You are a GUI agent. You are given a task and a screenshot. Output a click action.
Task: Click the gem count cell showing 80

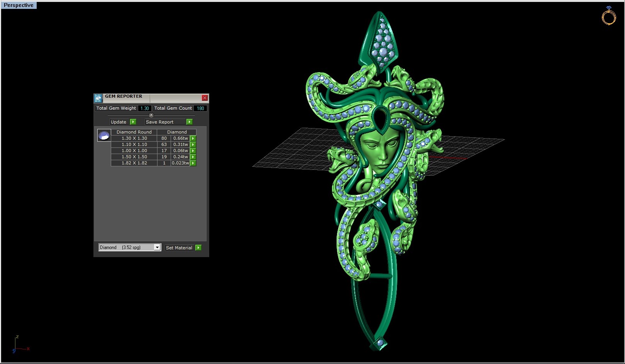click(164, 138)
